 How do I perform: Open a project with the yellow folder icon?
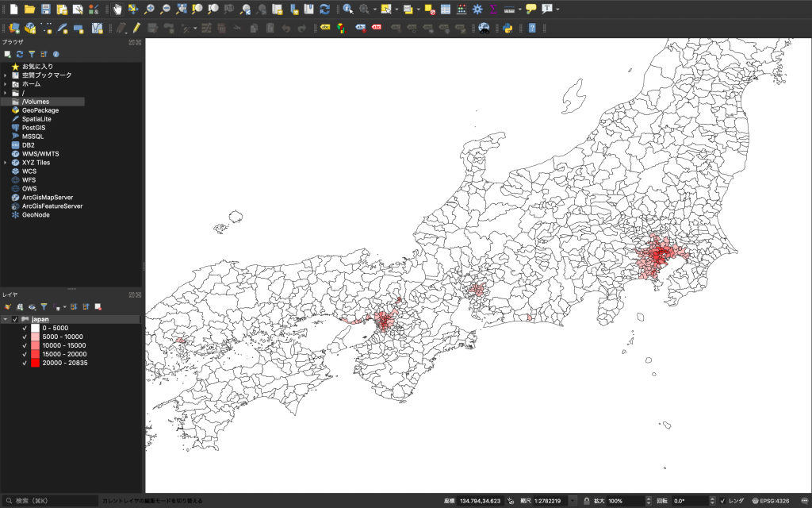pyautogui.click(x=29, y=9)
